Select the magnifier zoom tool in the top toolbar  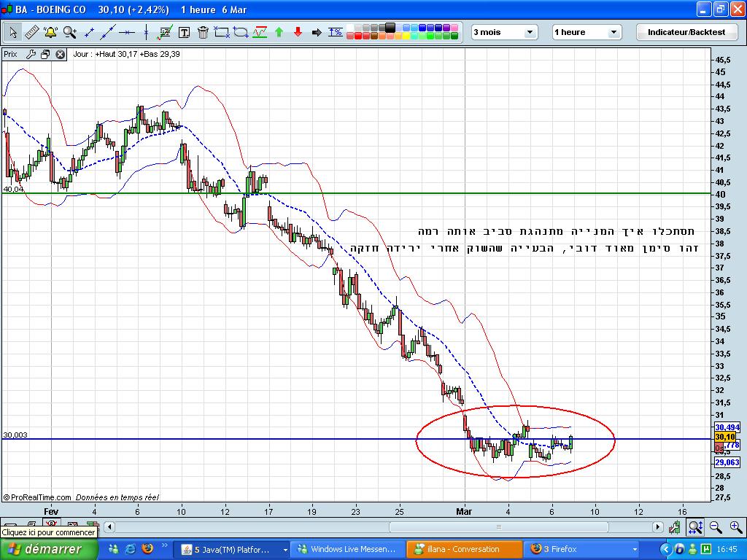click(x=70, y=32)
